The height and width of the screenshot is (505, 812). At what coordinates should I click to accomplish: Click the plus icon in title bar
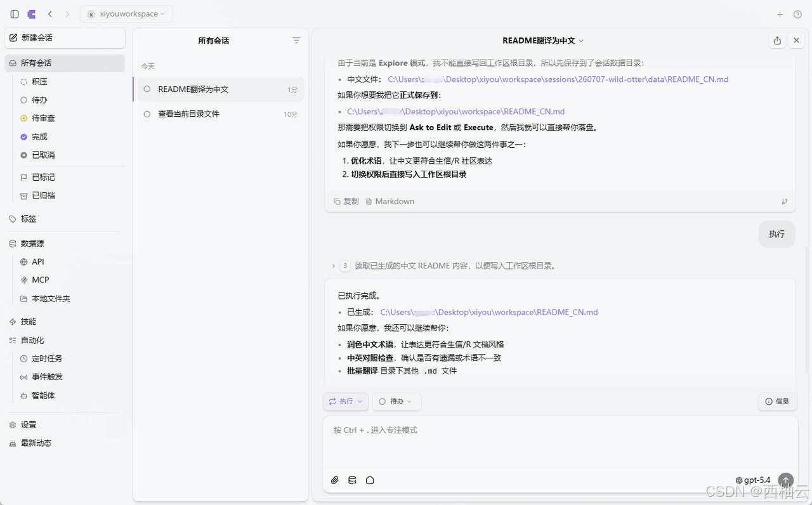780,14
